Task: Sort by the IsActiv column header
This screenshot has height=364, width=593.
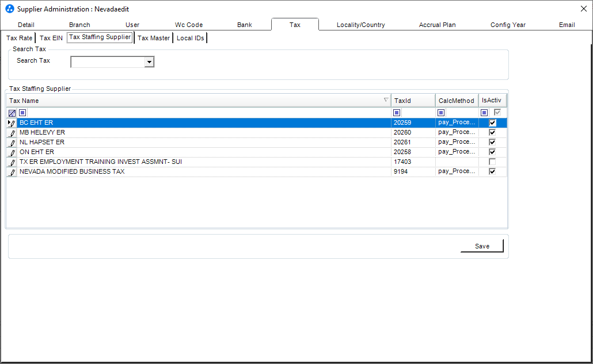Action: point(492,101)
